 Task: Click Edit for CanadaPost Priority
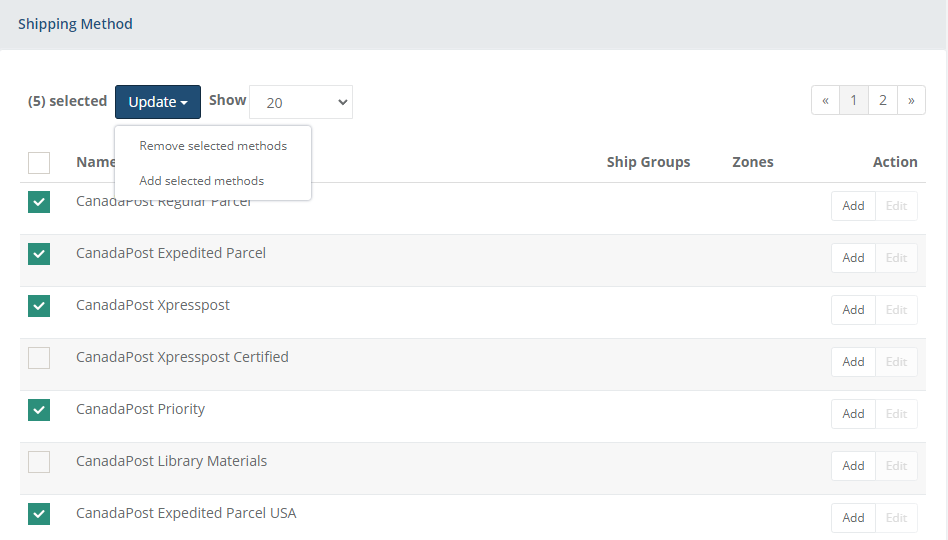[x=896, y=414]
